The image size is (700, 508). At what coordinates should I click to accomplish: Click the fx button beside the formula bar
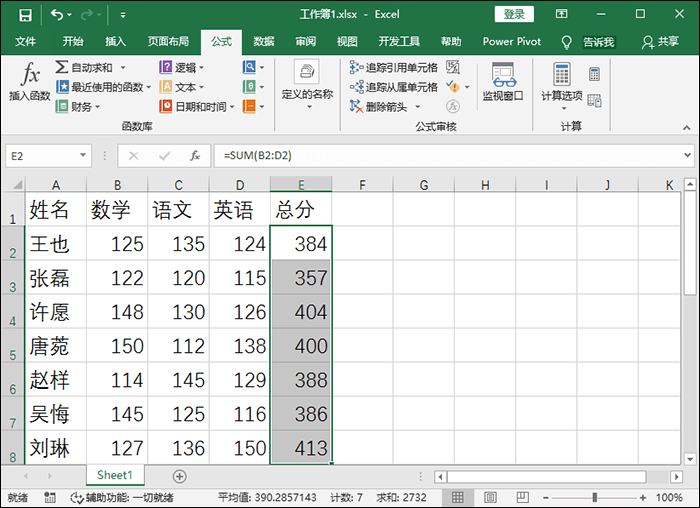coord(195,156)
